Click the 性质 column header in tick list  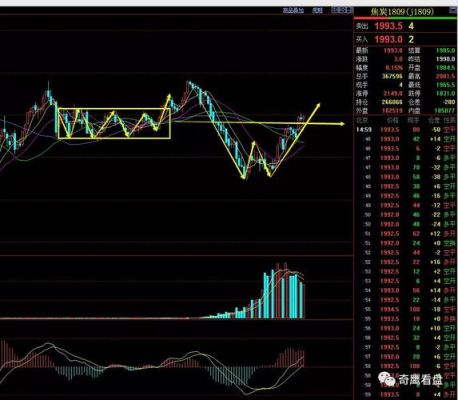450,120
